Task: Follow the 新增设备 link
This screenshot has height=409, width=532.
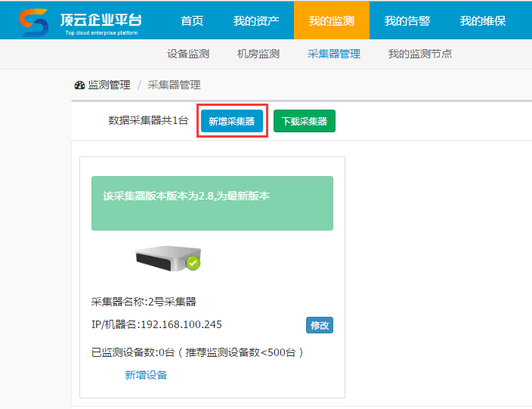Action: tap(146, 375)
